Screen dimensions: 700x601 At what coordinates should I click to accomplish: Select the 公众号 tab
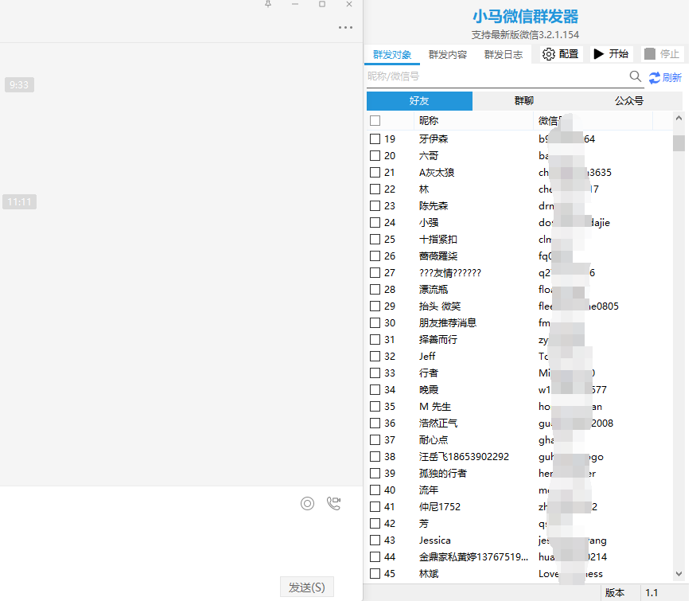click(x=629, y=101)
